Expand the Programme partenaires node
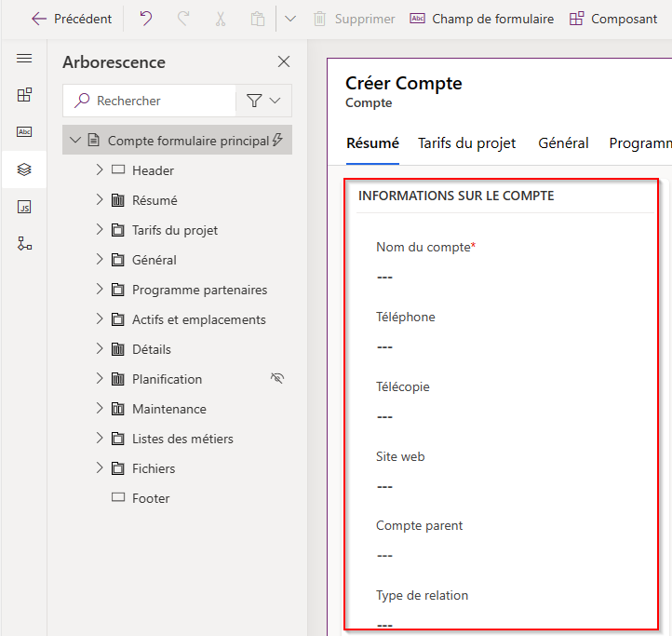672x636 pixels. (100, 289)
